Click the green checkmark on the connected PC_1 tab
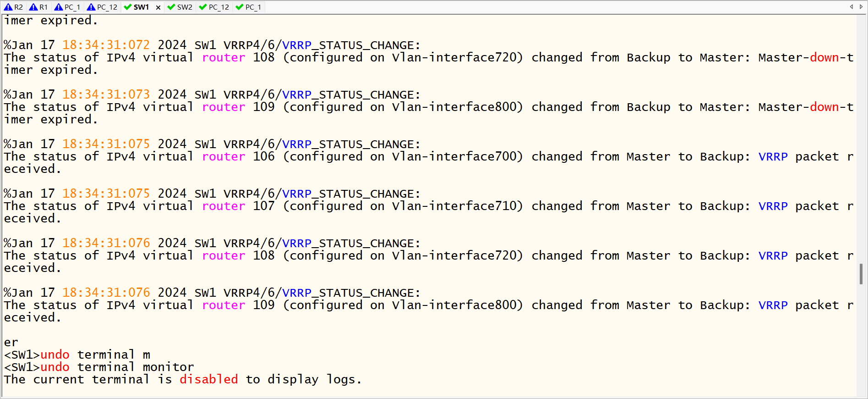This screenshot has width=868, height=399. coord(240,7)
